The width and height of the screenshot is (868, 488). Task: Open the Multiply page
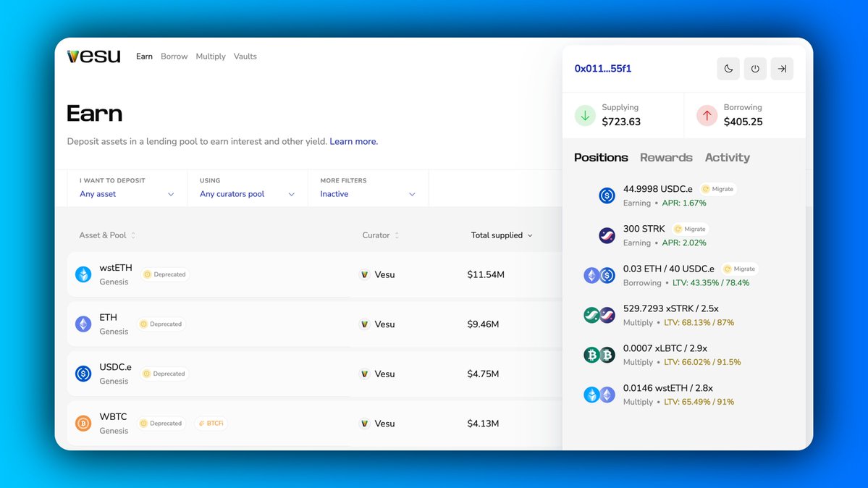tap(211, 56)
